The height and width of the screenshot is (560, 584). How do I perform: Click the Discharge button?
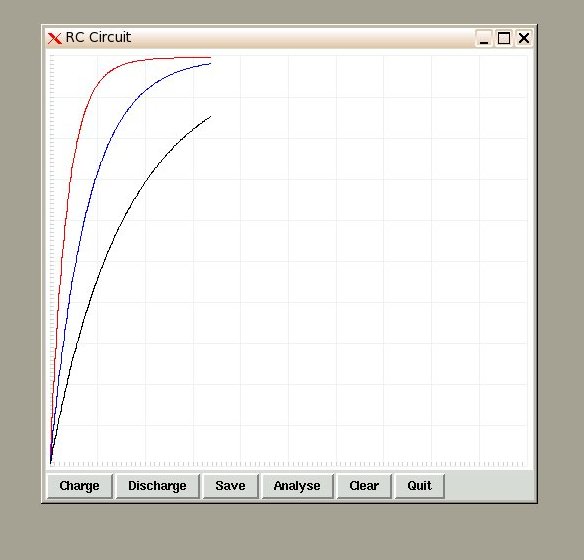(158, 486)
